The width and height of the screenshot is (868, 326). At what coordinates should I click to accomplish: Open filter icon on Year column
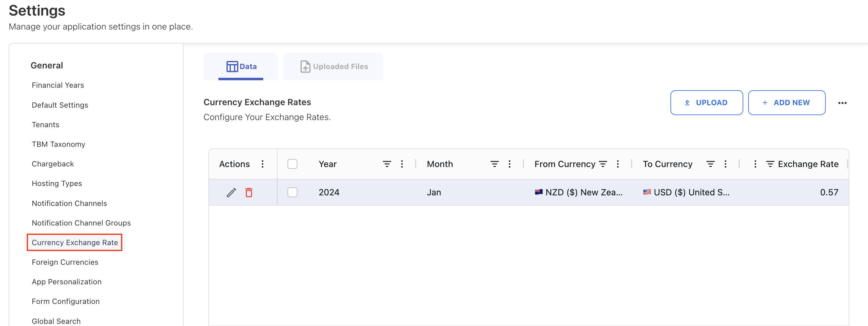[x=386, y=164]
